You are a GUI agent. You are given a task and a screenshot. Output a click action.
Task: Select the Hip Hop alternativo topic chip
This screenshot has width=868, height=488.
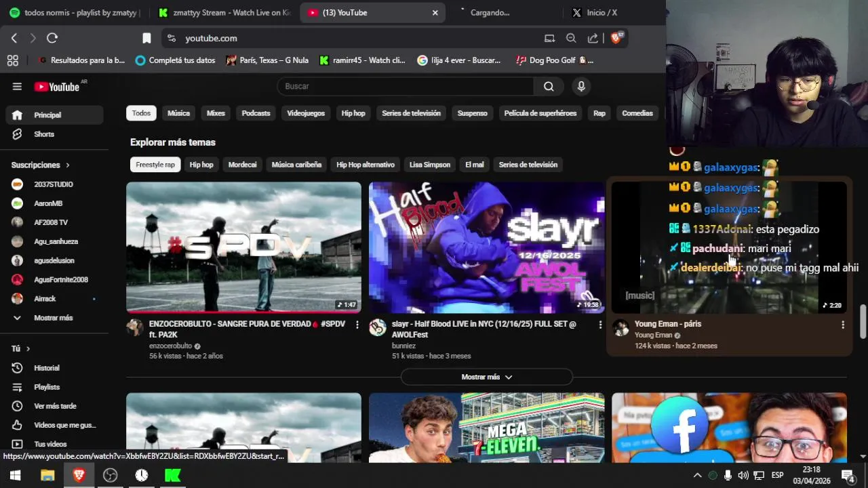point(366,165)
